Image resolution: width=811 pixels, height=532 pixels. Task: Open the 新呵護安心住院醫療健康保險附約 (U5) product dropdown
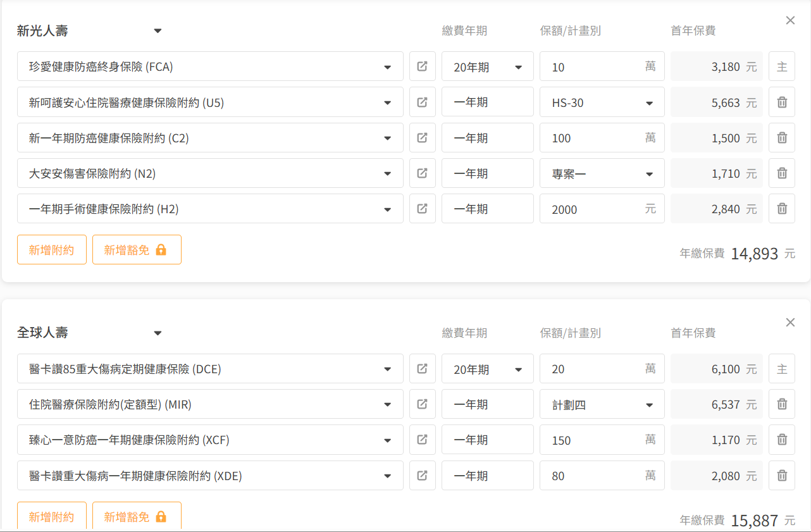210,102
